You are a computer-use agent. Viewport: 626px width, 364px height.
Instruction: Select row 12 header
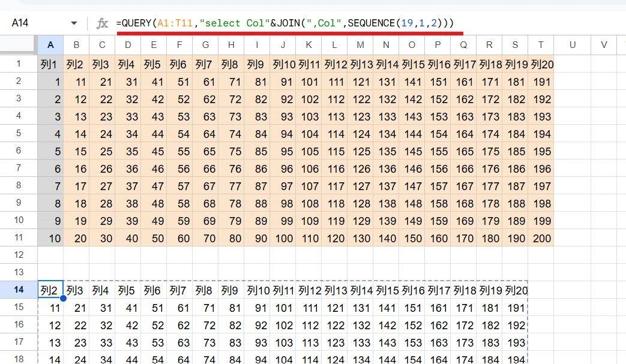click(19, 255)
